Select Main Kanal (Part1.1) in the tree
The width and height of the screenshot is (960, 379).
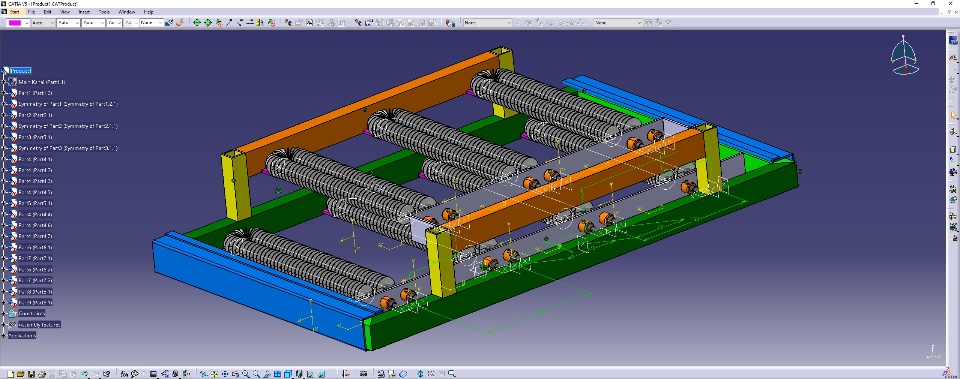click(x=42, y=82)
